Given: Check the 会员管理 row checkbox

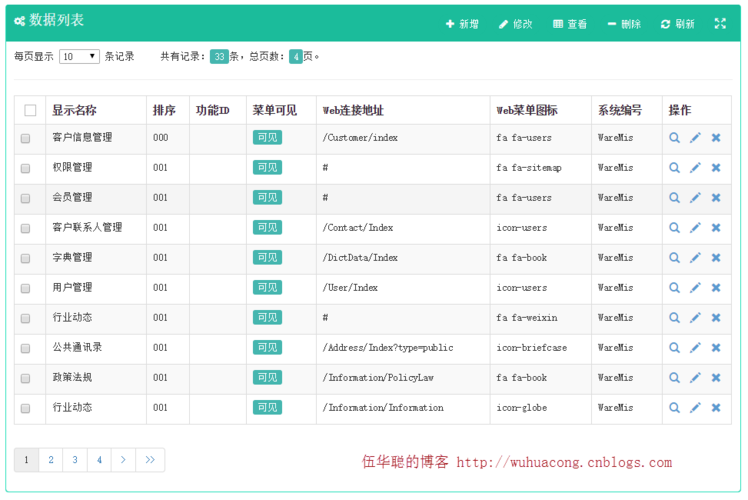Looking at the screenshot, I should [25, 198].
